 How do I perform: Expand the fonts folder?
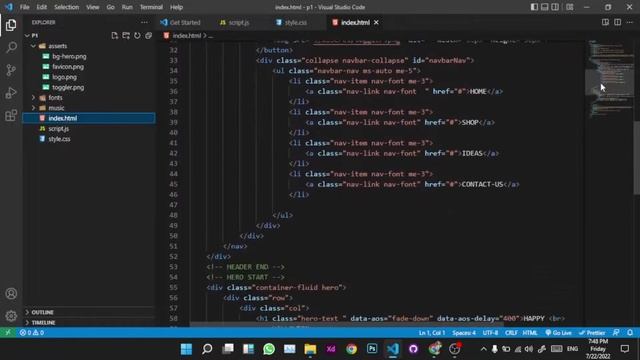point(33,98)
